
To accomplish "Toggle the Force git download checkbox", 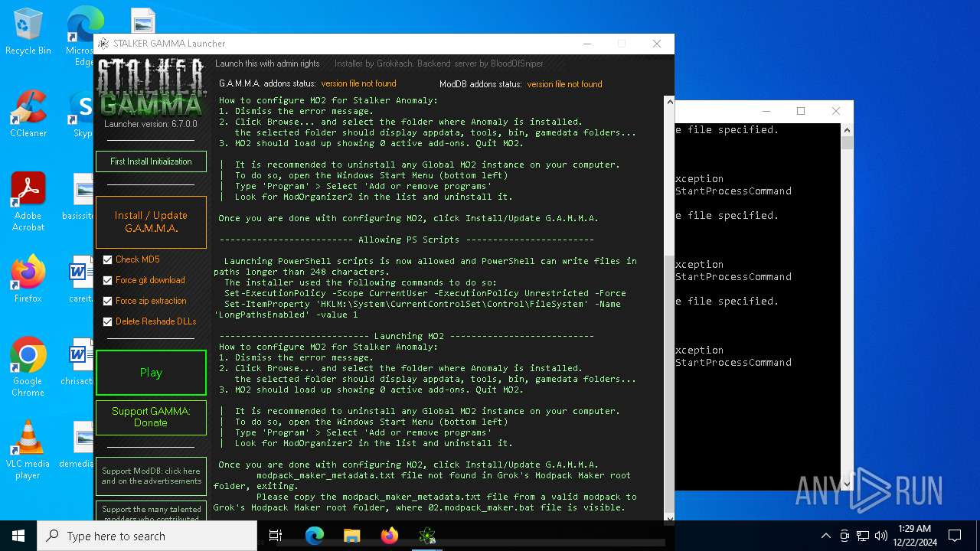I will (x=107, y=281).
